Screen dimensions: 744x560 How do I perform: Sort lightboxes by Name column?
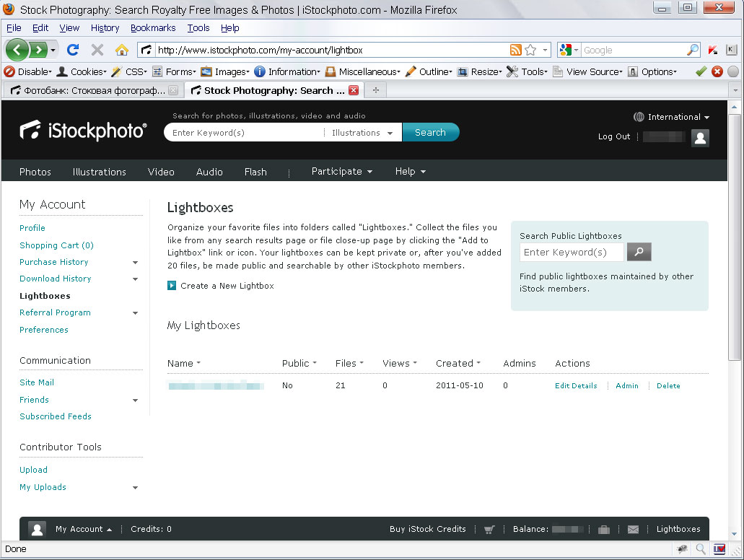tap(184, 363)
